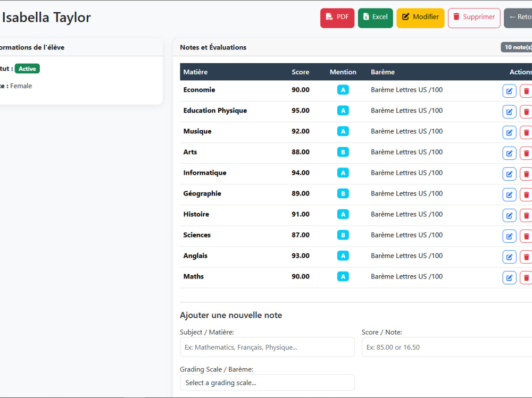Screen dimensions: 532x398
Task: Click the green Active status badge
Action: pyautogui.click(x=27, y=69)
